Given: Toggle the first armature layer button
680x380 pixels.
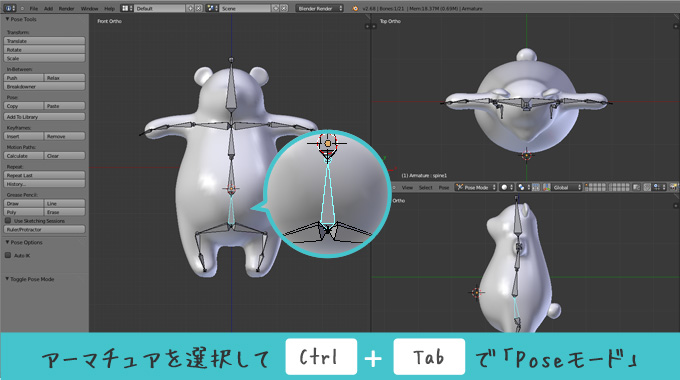Looking at the screenshot, I should [587, 186].
